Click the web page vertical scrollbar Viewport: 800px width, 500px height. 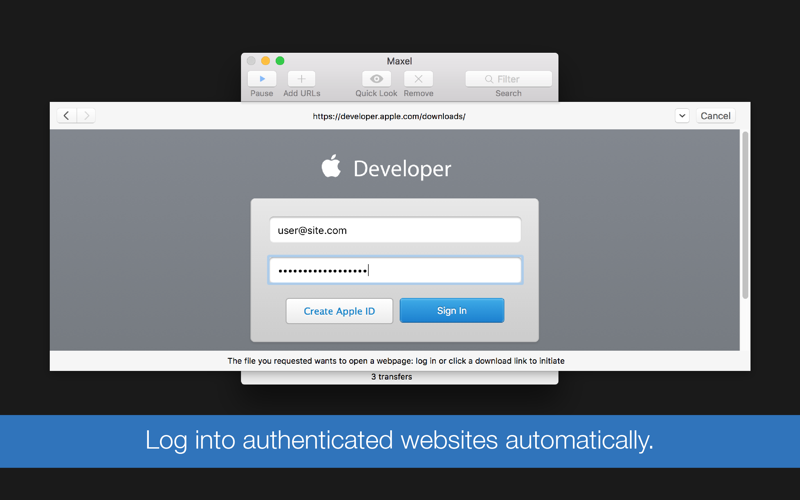click(745, 215)
